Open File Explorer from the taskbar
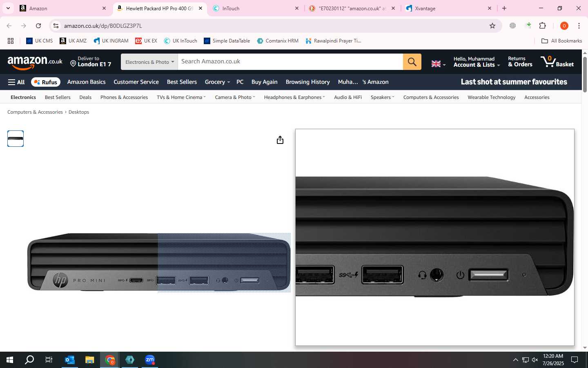588x368 pixels. click(89, 360)
